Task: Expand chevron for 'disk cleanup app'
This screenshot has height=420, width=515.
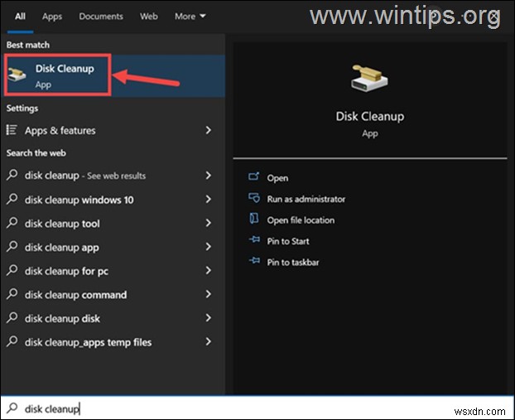Action: [x=208, y=247]
